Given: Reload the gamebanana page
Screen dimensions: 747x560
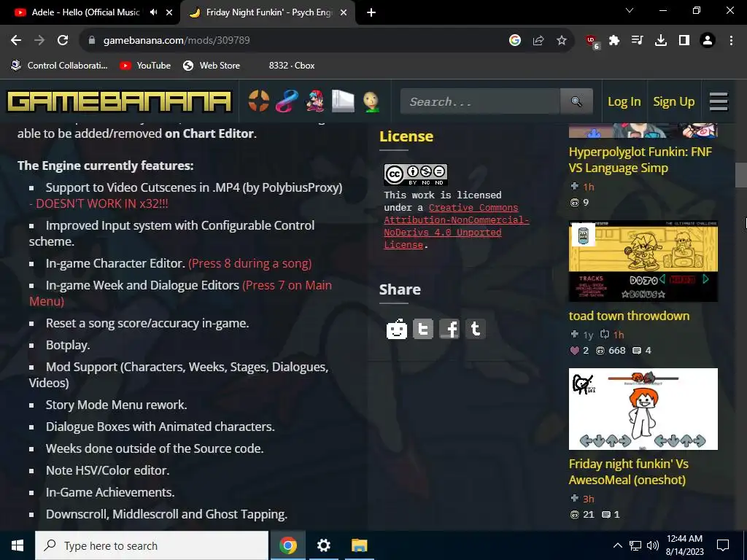Looking at the screenshot, I should (63, 41).
